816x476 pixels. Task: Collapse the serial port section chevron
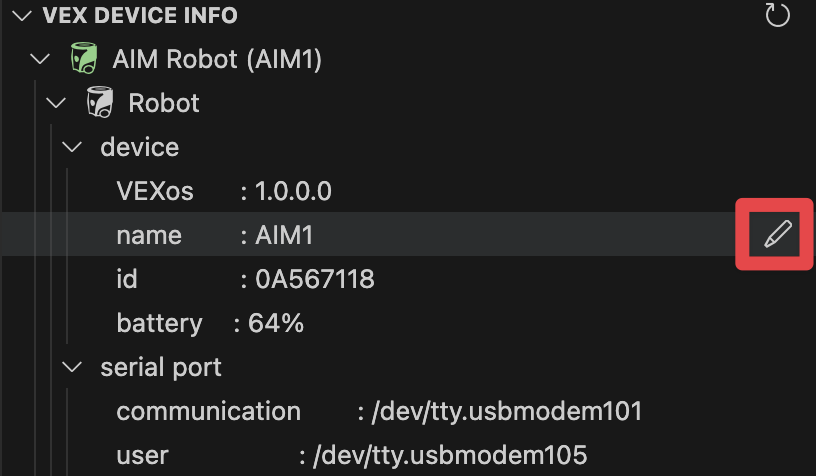tap(72, 367)
